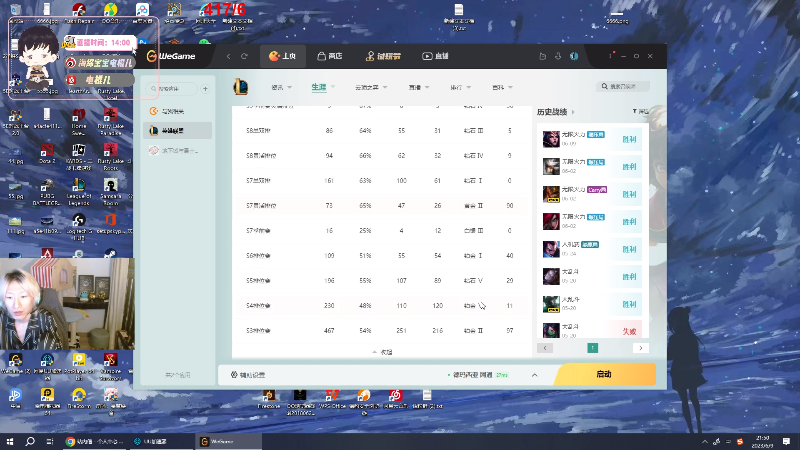This screenshot has width=800, height=450.
Task: Open Windows taskbar search
Action: pyautogui.click(x=30, y=441)
